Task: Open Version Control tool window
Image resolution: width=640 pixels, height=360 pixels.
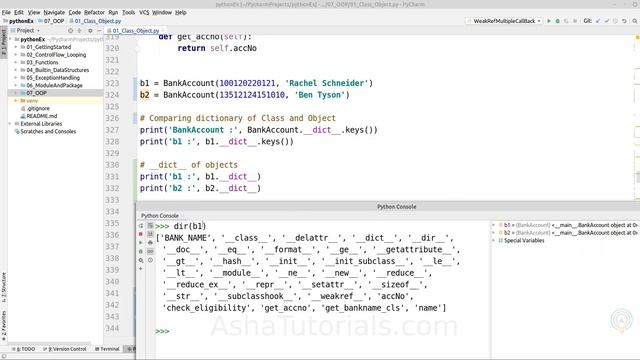Action: [x=65, y=349]
